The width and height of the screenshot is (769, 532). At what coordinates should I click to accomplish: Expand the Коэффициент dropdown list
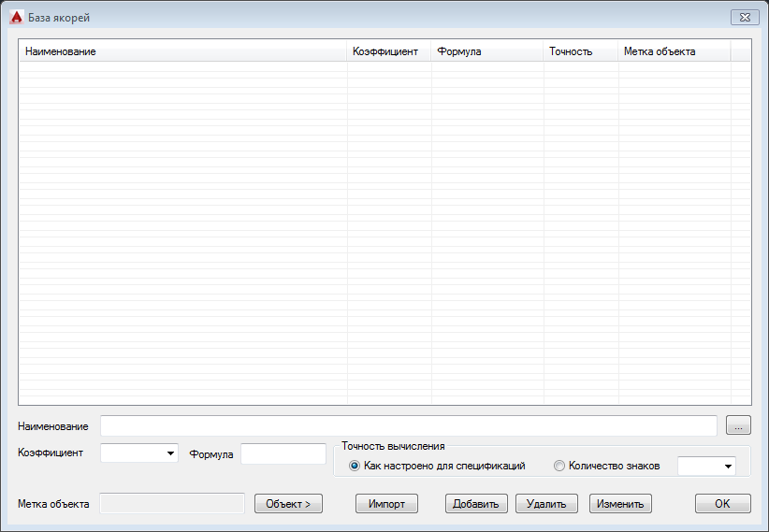coord(138,453)
